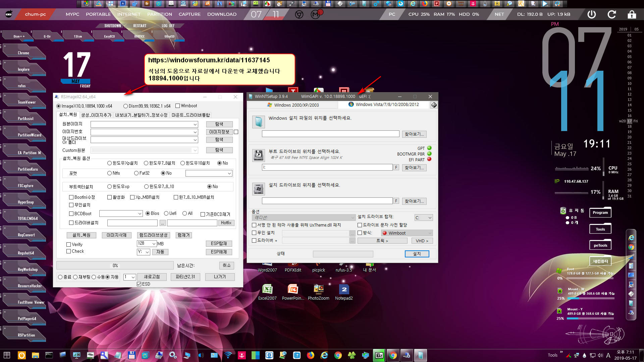644x362 pixels.
Task: Open Internet Explorer icon in taskbar
Action: [324, 355]
